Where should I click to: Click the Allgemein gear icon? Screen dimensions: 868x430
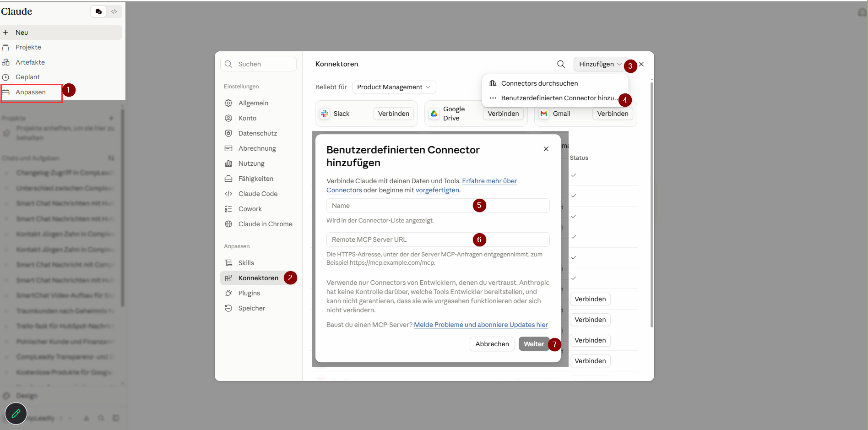(x=228, y=103)
